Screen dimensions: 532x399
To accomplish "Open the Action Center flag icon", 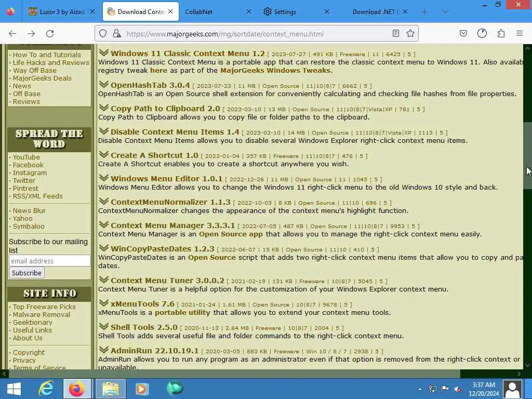I will tap(445, 389).
